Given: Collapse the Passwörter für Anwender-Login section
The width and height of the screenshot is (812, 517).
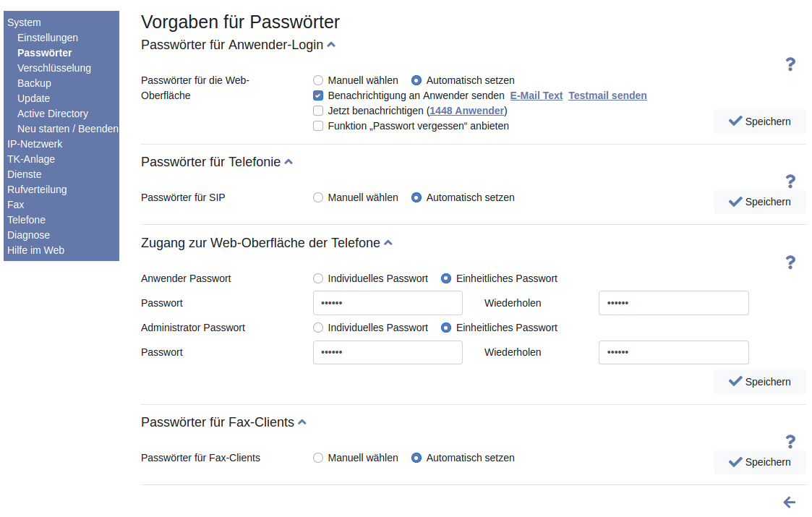Looking at the screenshot, I should (x=331, y=45).
